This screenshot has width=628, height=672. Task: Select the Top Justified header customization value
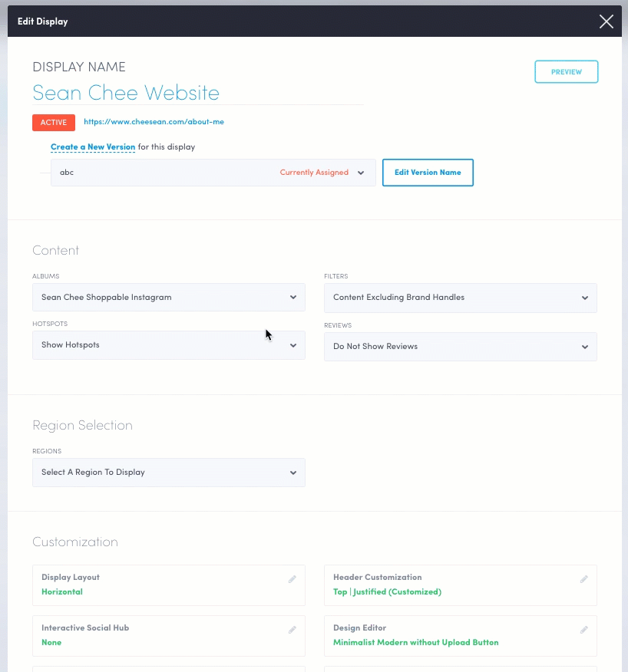point(387,592)
